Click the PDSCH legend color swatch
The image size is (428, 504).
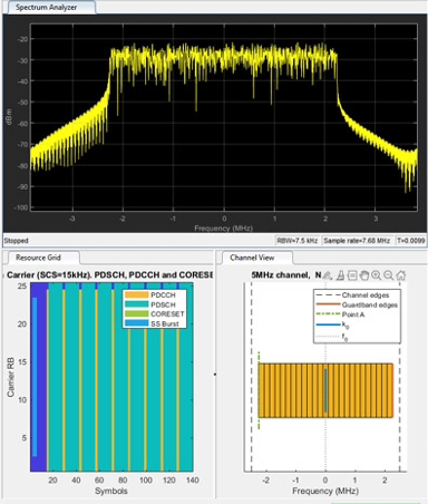136,304
